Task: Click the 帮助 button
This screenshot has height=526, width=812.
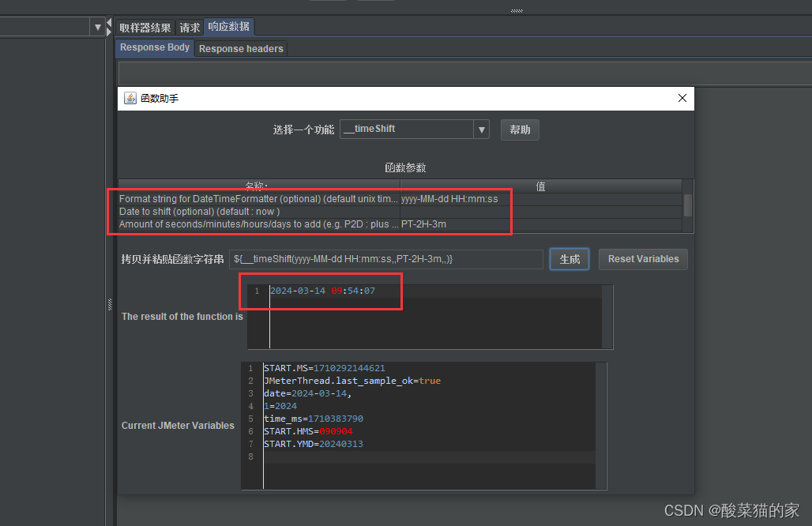Action: (x=520, y=130)
